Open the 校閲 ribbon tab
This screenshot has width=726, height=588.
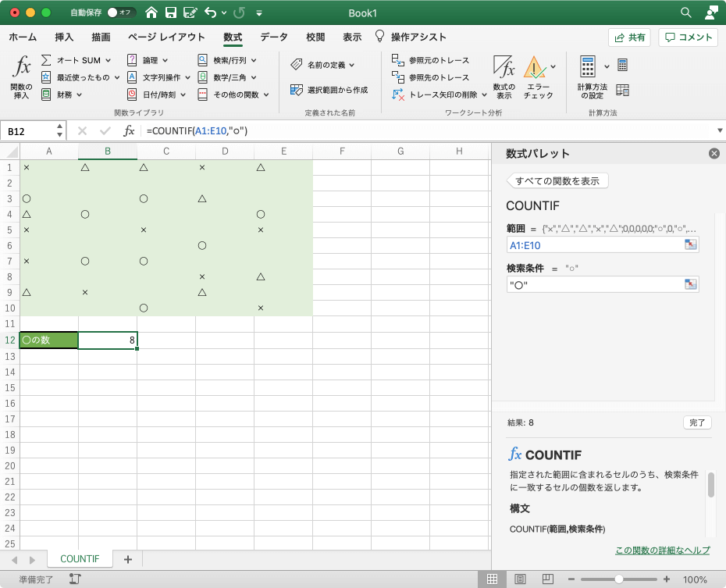315,37
